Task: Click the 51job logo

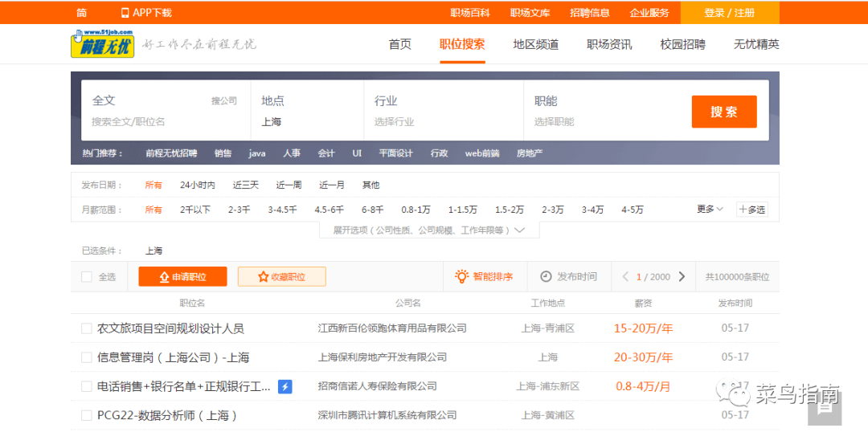Action: click(x=102, y=44)
